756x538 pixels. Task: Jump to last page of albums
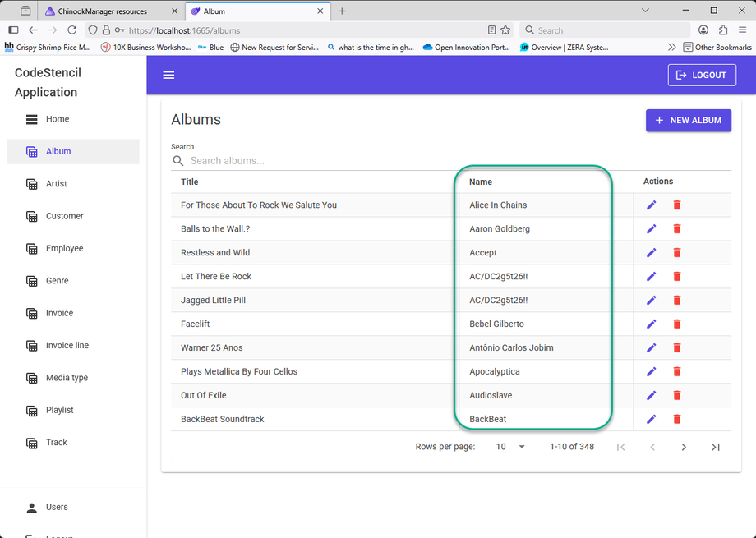point(716,447)
